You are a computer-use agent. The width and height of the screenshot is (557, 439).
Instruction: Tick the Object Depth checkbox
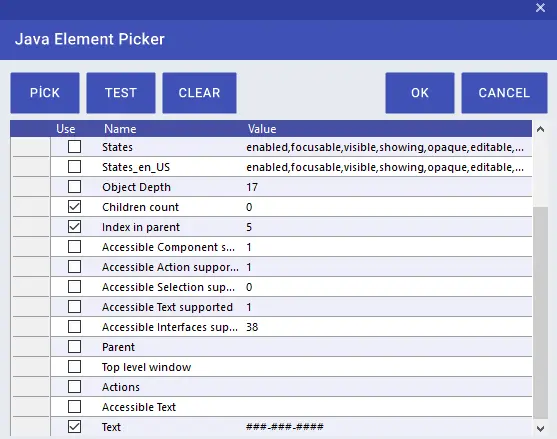(74, 186)
